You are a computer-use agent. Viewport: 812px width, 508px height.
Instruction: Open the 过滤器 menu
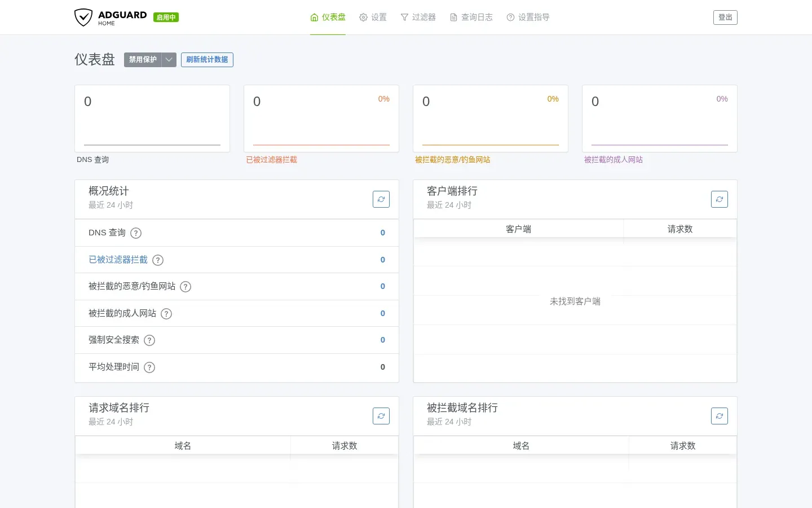(418, 17)
